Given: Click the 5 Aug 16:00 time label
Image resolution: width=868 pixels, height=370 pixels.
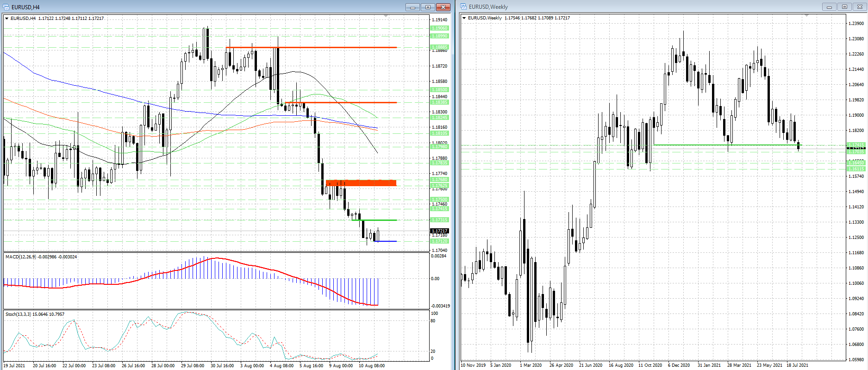Looking at the screenshot, I should click(x=311, y=366).
